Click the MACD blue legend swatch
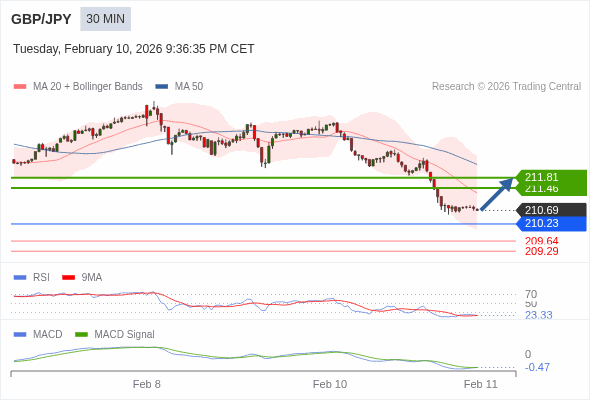The height and width of the screenshot is (400, 590). (20, 335)
